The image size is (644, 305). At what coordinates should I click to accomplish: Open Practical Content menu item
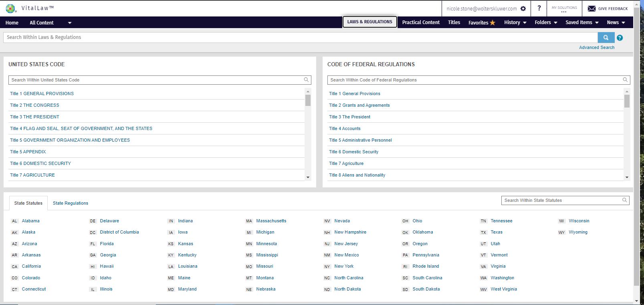coord(421,22)
